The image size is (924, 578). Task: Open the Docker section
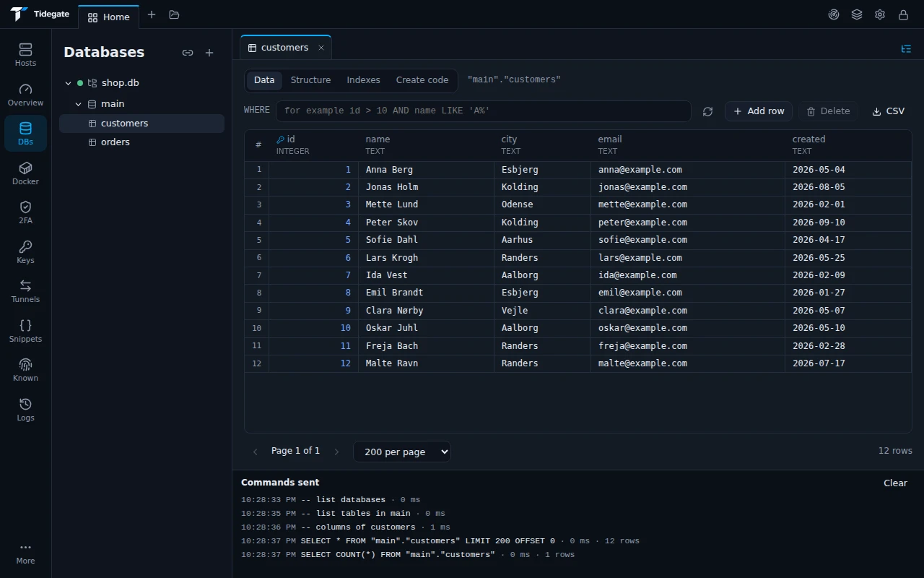25,173
